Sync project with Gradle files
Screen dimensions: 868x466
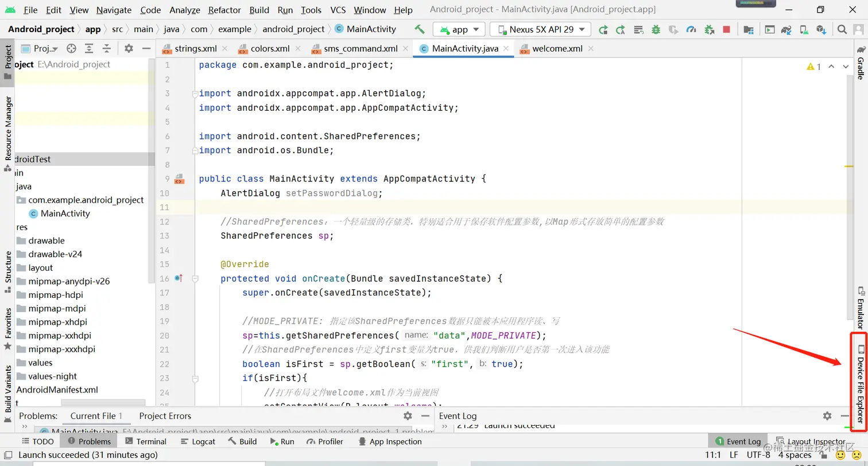(x=787, y=29)
